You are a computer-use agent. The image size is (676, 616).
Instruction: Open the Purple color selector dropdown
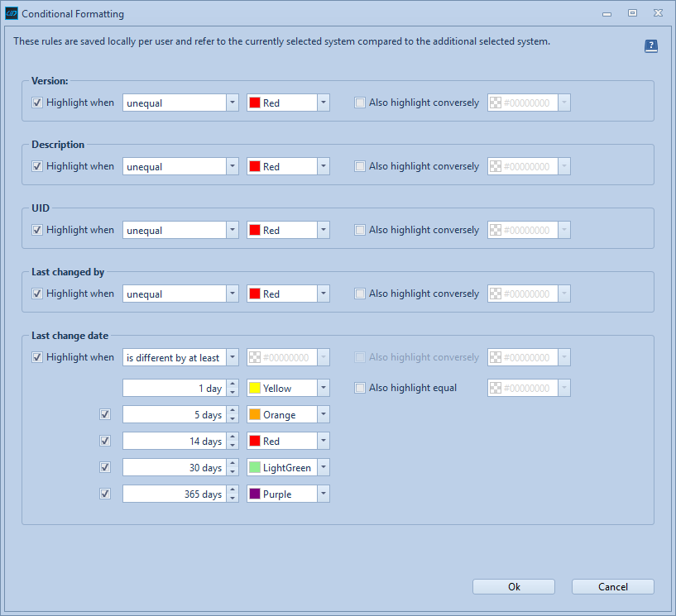323,494
